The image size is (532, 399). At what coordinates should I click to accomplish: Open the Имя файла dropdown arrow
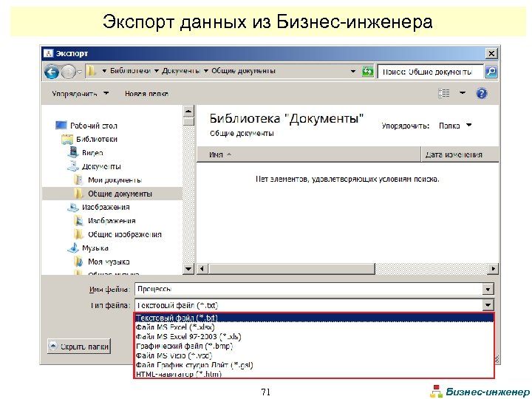(x=488, y=290)
